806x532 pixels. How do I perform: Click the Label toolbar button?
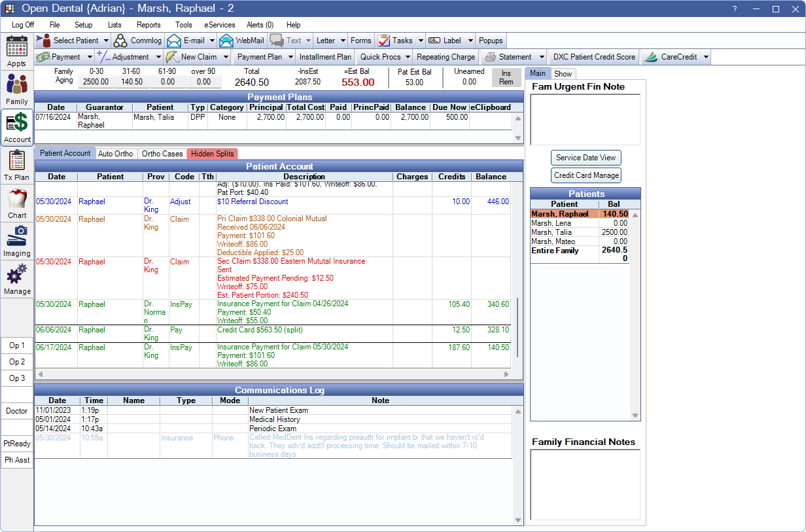click(x=446, y=41)
